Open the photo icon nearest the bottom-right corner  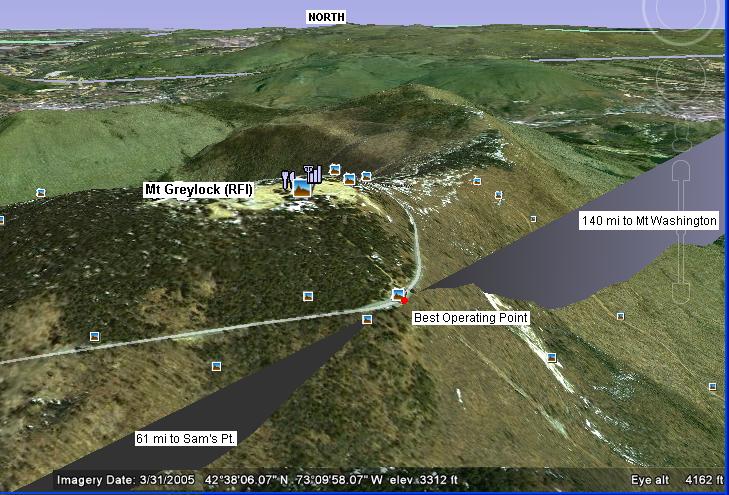click(712, 386)
